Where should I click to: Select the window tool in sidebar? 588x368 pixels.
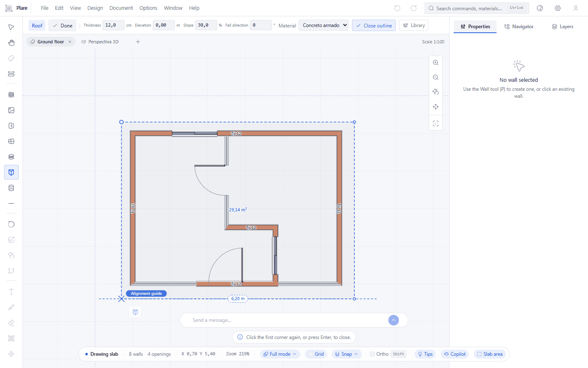(x=11, y=141)
